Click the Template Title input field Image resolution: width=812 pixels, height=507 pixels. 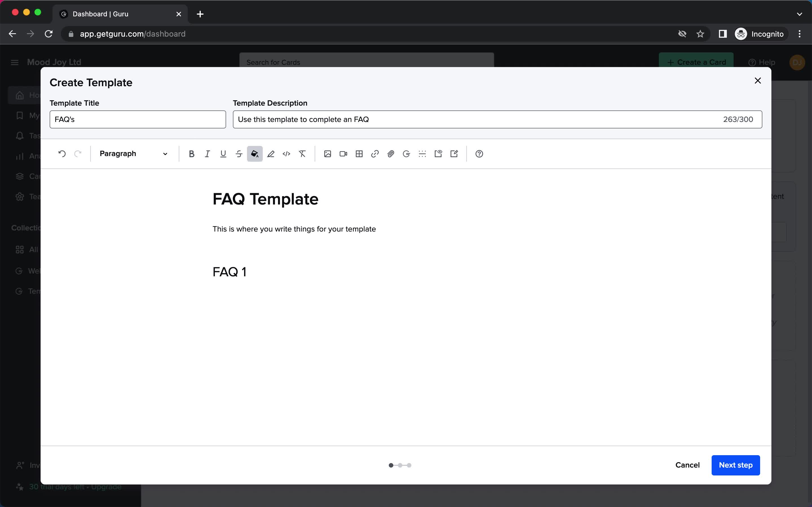[137, 119]
